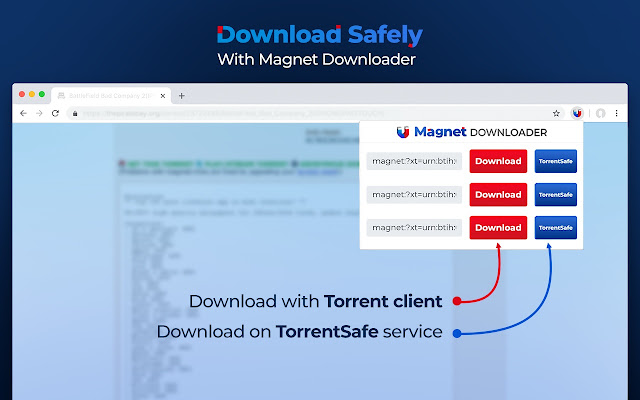Click TorrentSafe for the first magnet link
Viewport: 640px width, 400px height.
coord(556,161)
